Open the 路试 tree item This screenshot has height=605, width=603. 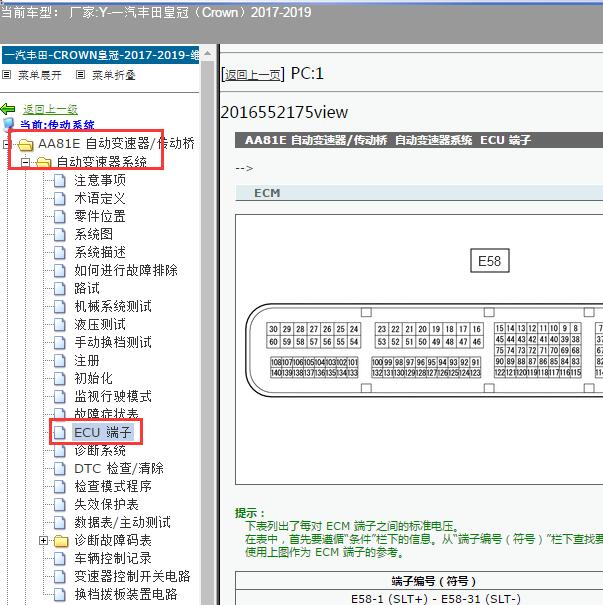pos(87,288)
